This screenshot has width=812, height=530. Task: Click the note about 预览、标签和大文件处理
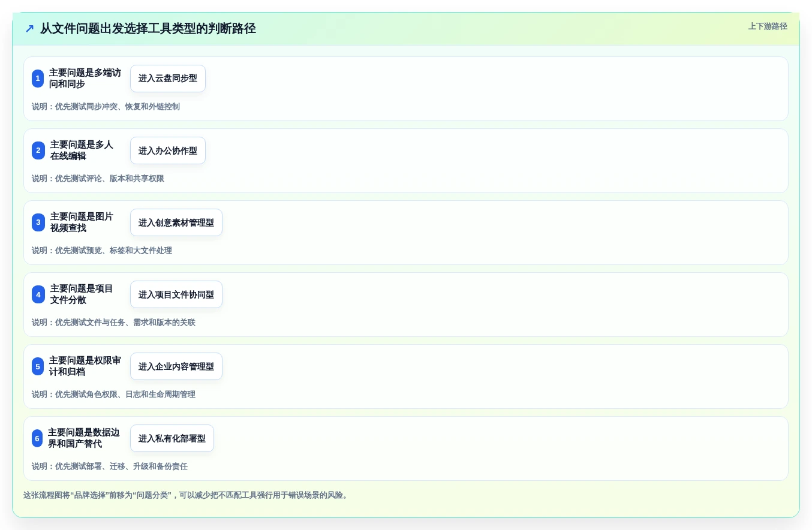[x=102, y=251]
